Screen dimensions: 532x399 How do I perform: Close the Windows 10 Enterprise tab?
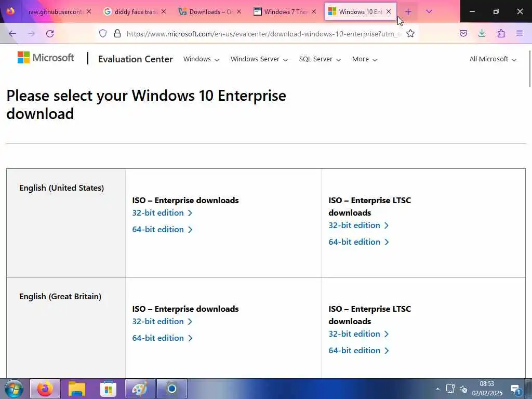[x=389, y=11]
